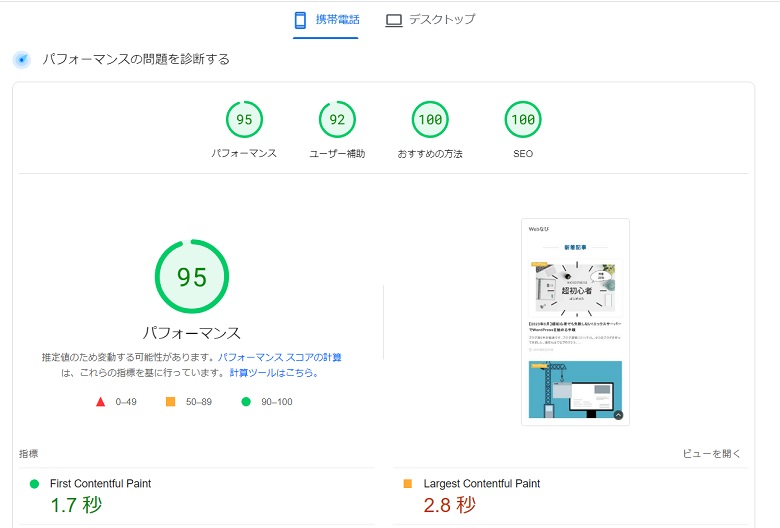
Task: Click the ユーザー補助 label
Action: [x=337, y=154]
